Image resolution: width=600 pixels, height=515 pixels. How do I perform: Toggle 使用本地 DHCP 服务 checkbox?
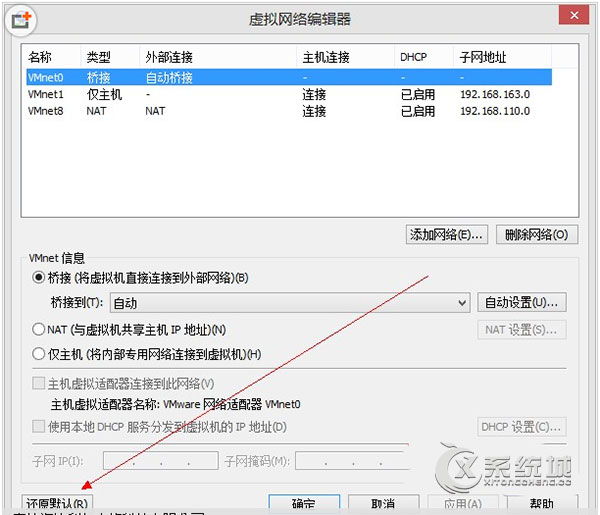39,426
